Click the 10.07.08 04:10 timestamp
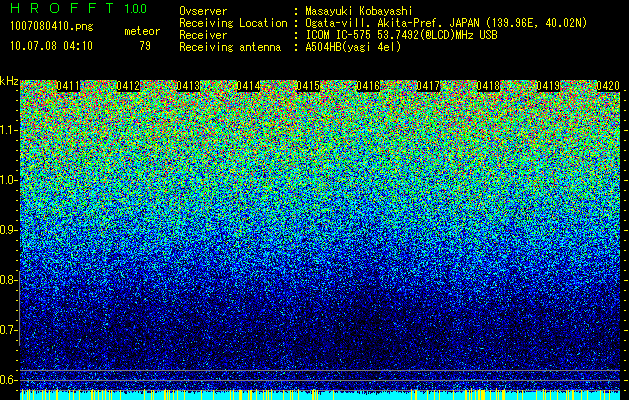Viewport: 629px width, 400px height. [x=51, y=46]
